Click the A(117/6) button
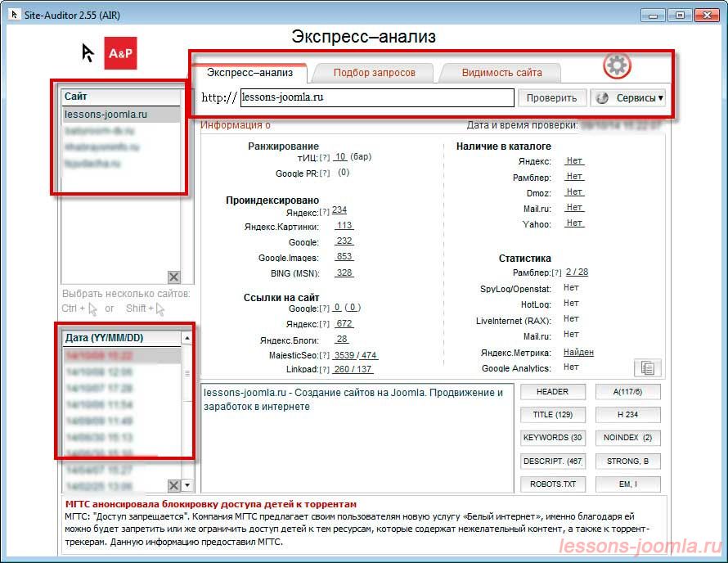 627,392
